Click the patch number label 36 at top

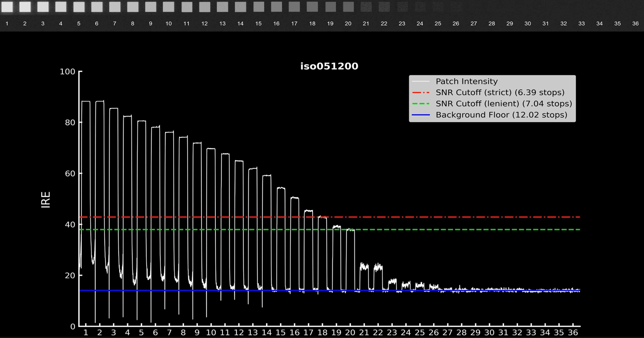pyautogui.click(x=635, y=23)
